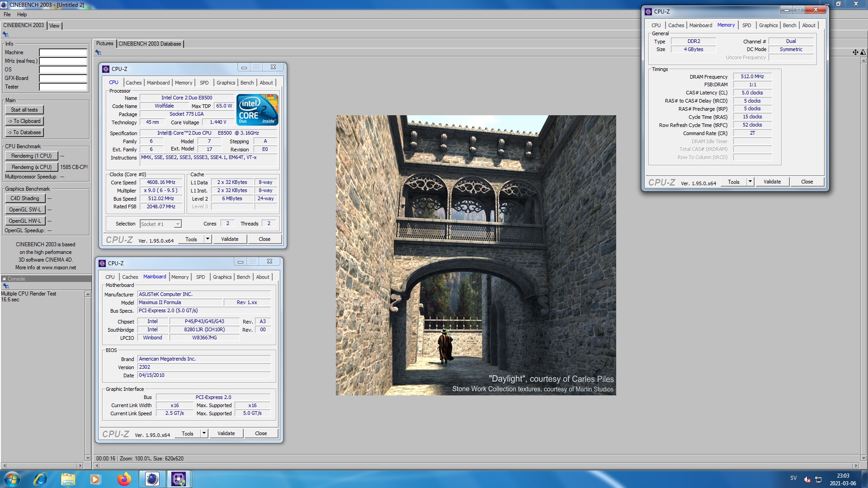Click the Multiple CPU Render Test console line
Viewport: 868px width, 488px height.
pyautogui.click(x=28, y=294)
